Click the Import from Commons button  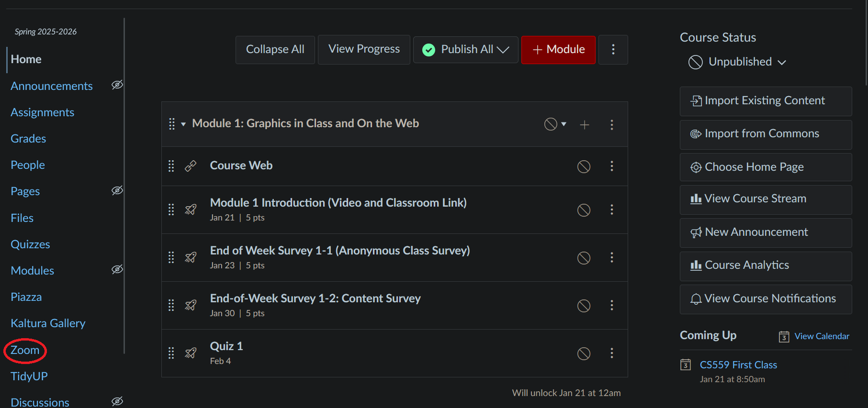(x=765, y=134)
